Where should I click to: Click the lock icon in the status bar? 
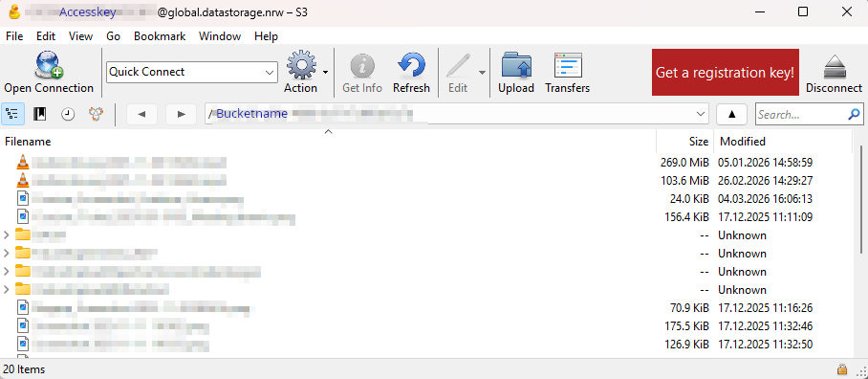842,369
